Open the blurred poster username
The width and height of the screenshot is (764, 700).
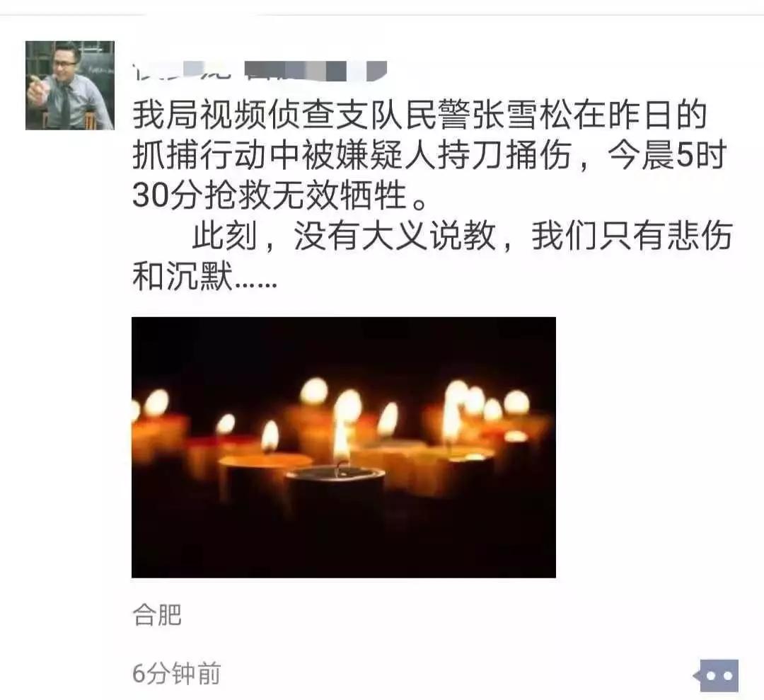pyautogui.click(x=259, y=71)
